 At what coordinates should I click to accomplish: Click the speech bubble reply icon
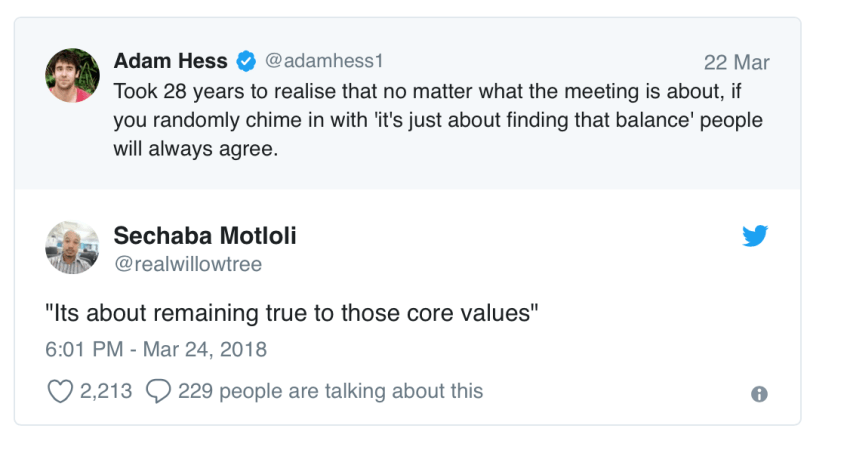[x=158, y=392]
